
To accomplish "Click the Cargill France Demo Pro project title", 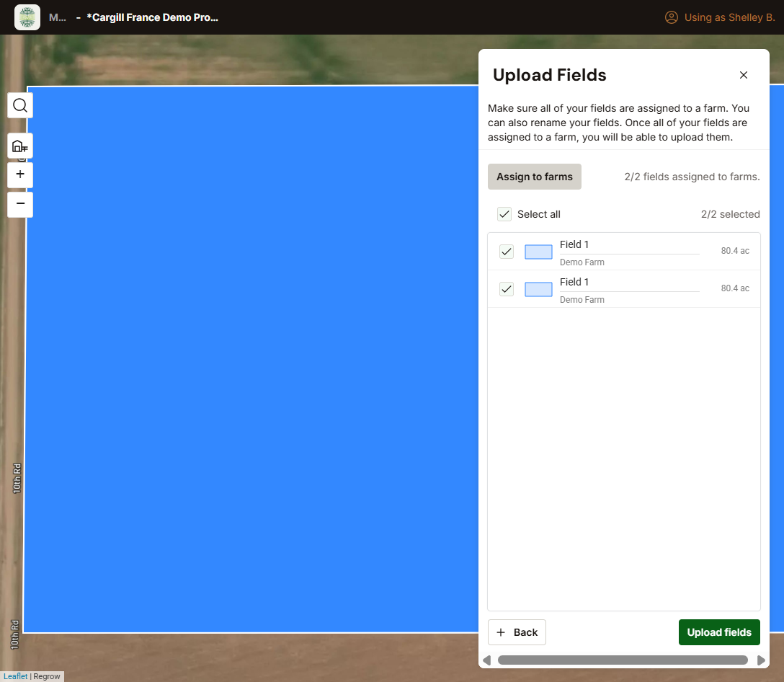I will click(152, 17).
